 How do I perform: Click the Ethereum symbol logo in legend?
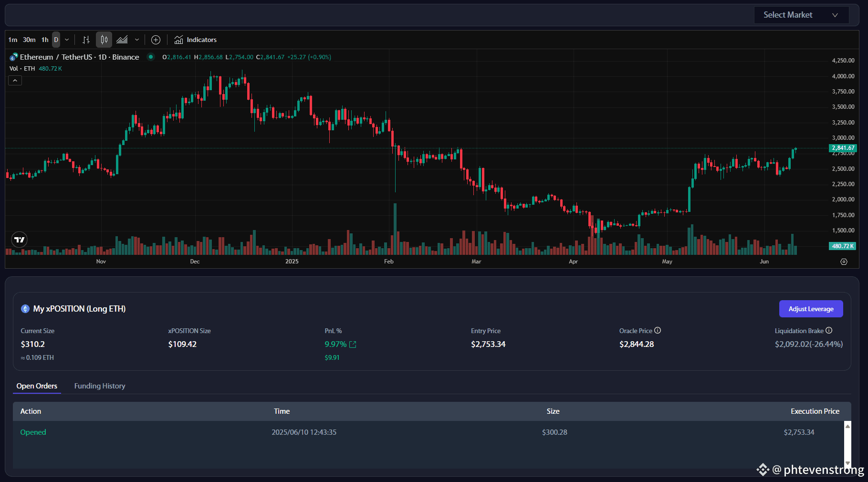(14, 57)
